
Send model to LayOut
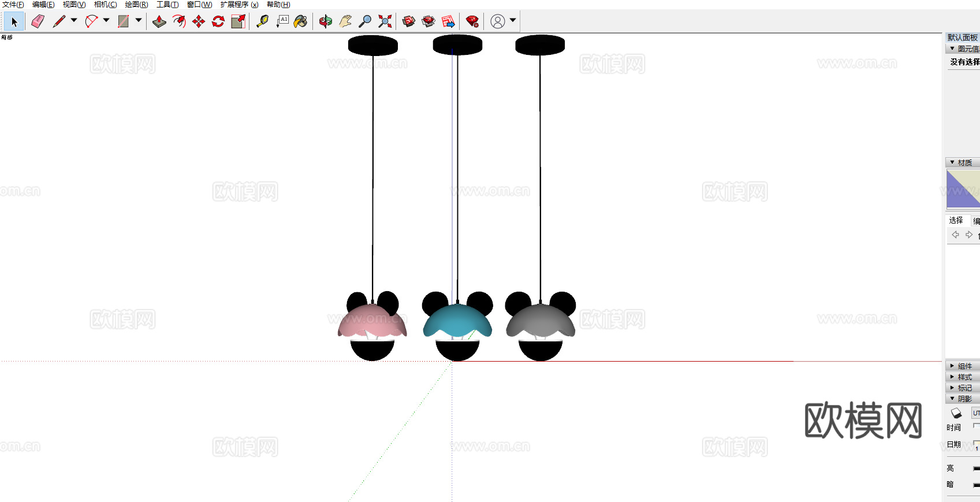448,22
